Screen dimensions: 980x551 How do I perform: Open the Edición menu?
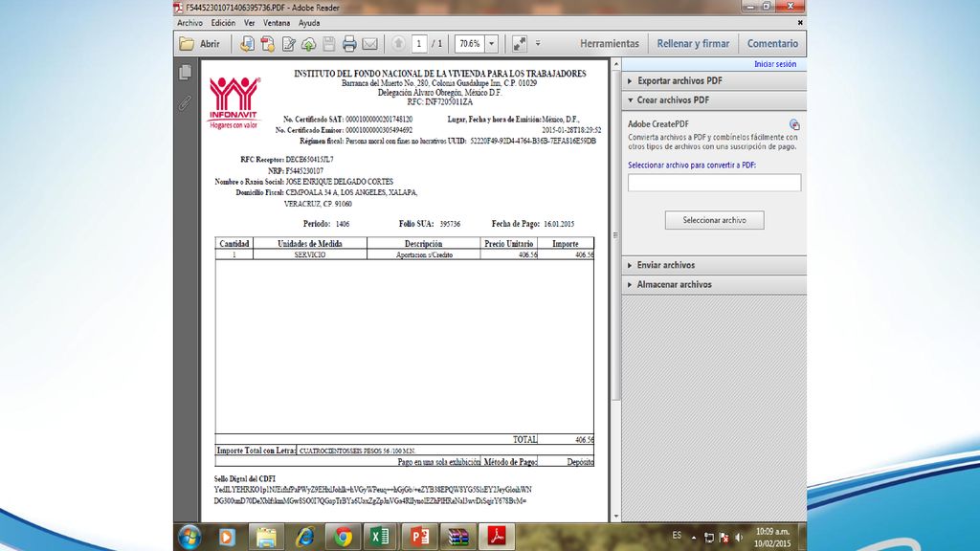tap(223, 23)
